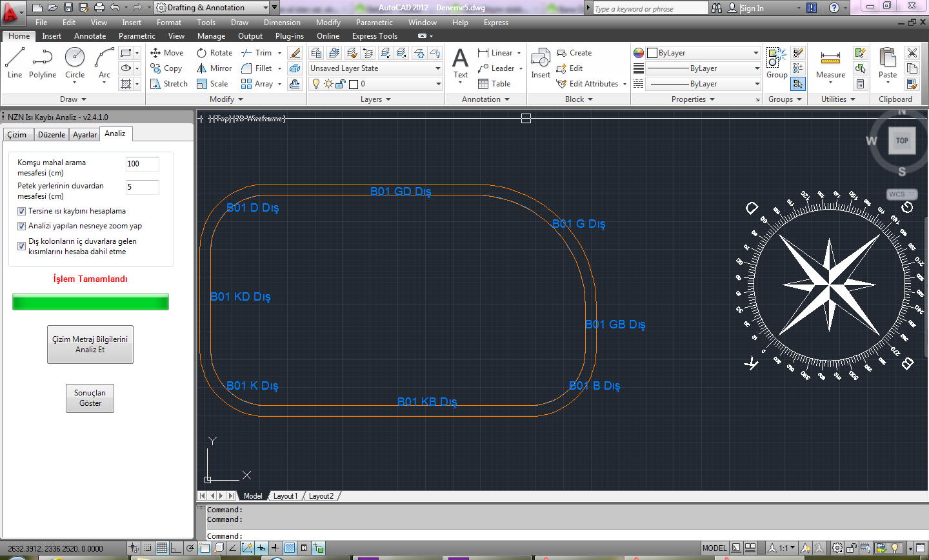Switch to the Annotate ribbon tab

90,36
